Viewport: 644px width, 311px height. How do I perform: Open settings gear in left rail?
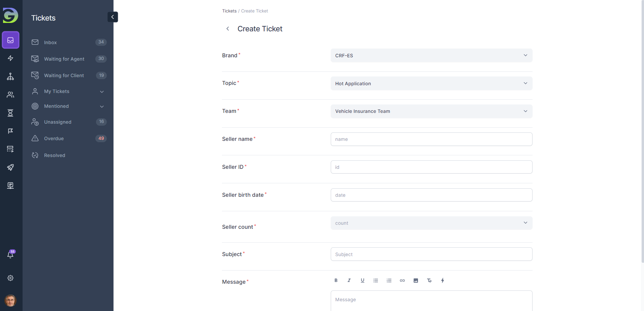tap(10, 278)
